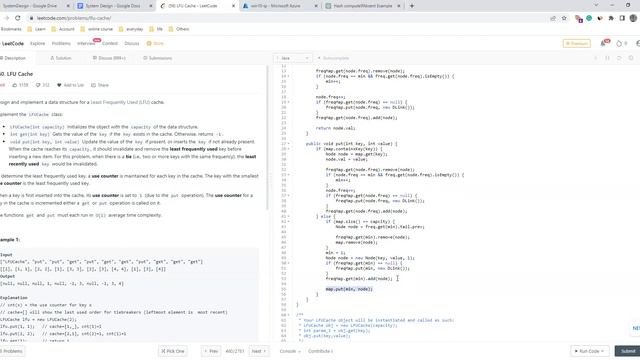Click the editor shortcuts icon beside reset
This screenshot has width=640, height=360.
[607, 58]
